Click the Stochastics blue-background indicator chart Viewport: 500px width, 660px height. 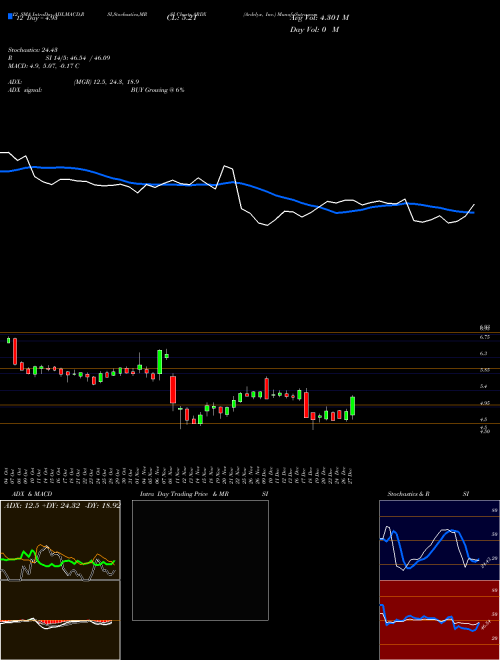point(439,540)
